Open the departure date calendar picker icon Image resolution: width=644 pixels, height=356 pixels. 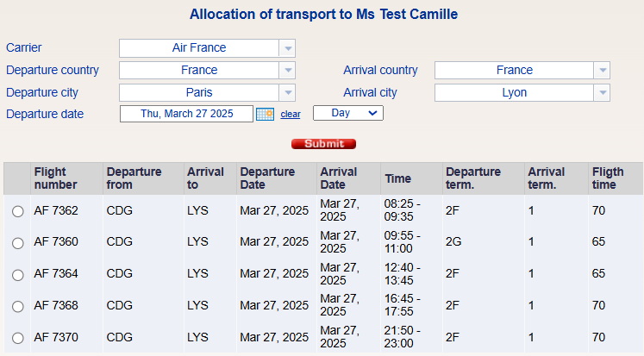tap(265, 114)
